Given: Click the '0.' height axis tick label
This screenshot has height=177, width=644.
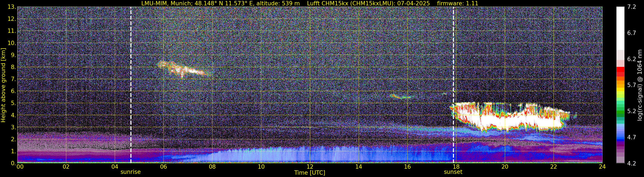Looking at the screenshot, I should (13, 163).
